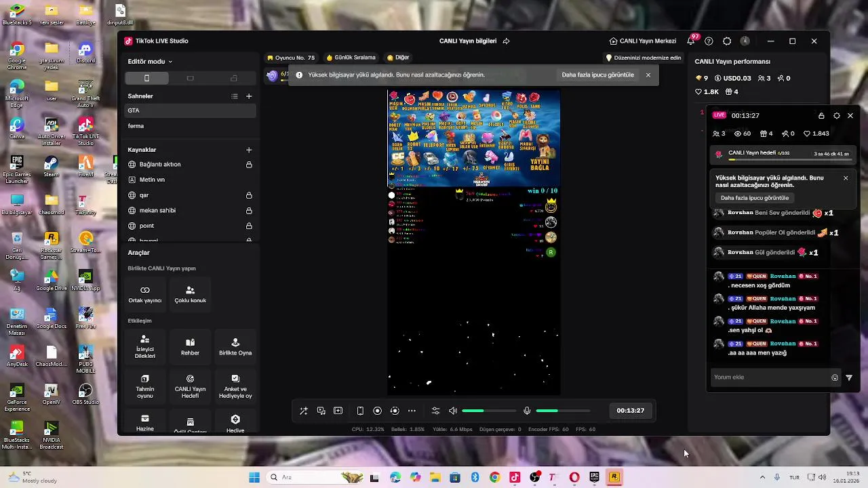Image resolution: width=868 pixels, height=488 pixels.
Task: Open İzleyici Dilekleri tool
Action: [145, 346]
